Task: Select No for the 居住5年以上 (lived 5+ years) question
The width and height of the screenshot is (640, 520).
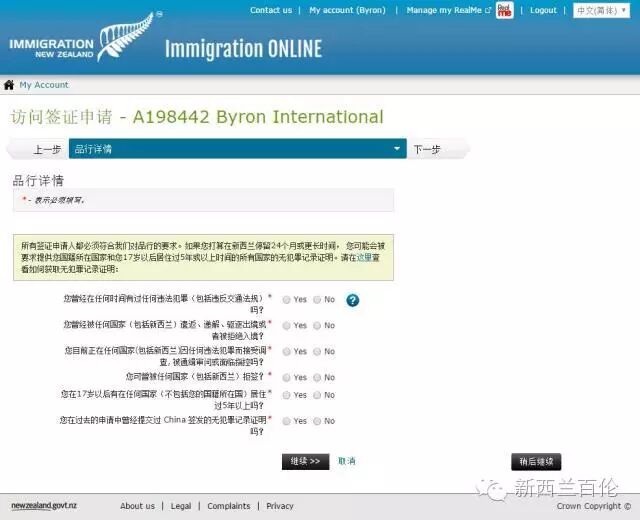Action: tap(317, 395)
